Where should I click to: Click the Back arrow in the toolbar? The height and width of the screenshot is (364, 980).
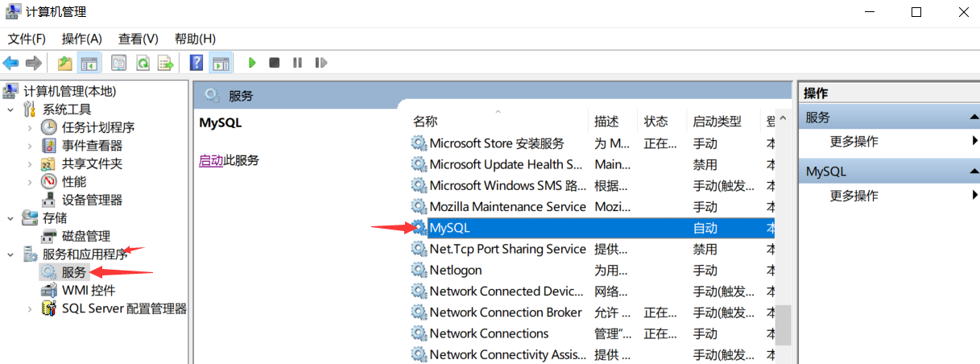tap(11, 63)
